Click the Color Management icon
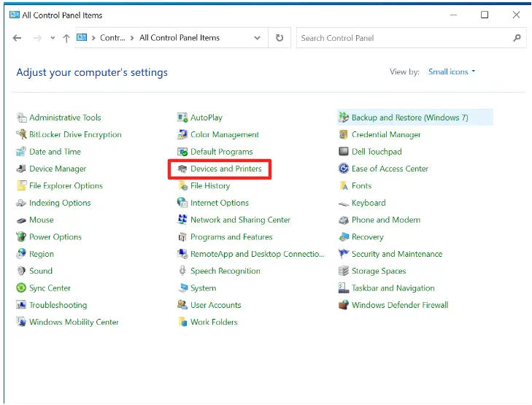Image resolution: width=532 pixels, height=405 pixels. (x=182, y=135)
